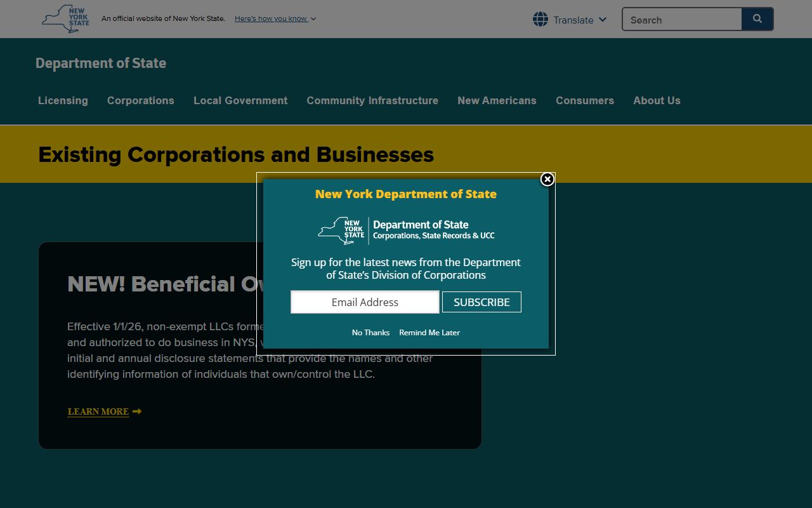The height and width of the screenshot is (508, 812).
Task: Click the magnifying glass search button
Action: click(x=757, y=19)
